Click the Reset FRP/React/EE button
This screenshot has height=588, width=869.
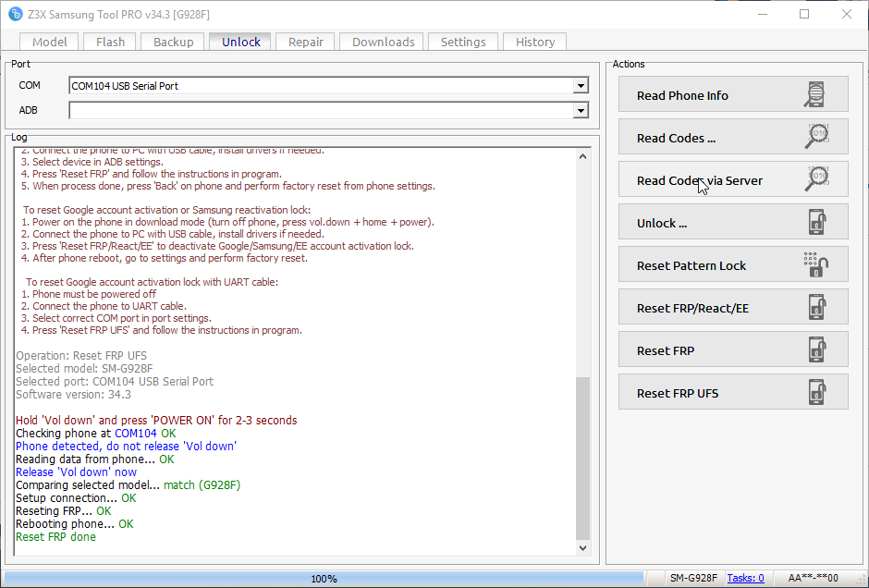tap(733, 307)
